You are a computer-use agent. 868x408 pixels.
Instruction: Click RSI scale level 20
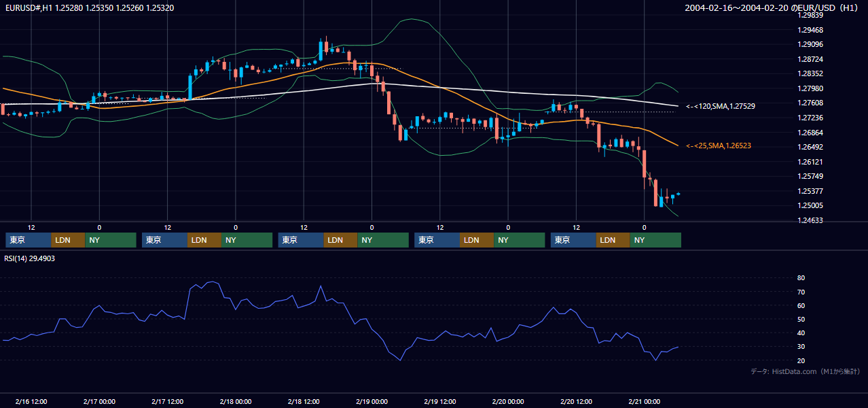tap(801, 360)
